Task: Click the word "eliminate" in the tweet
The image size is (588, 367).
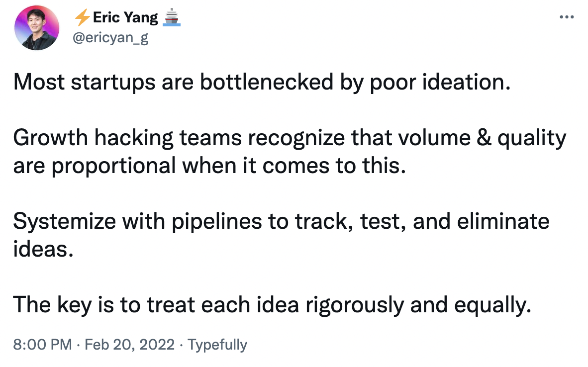Action: click(x=503, y=221)
